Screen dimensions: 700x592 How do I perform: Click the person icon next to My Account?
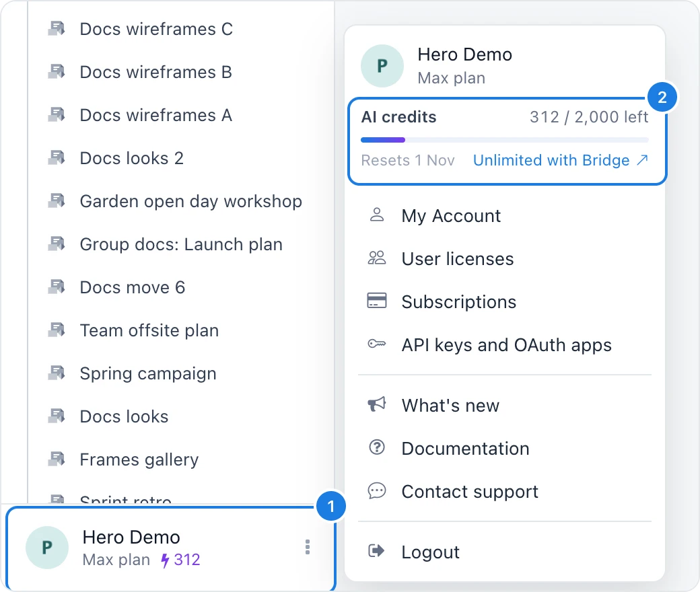(x=377, y=215)
